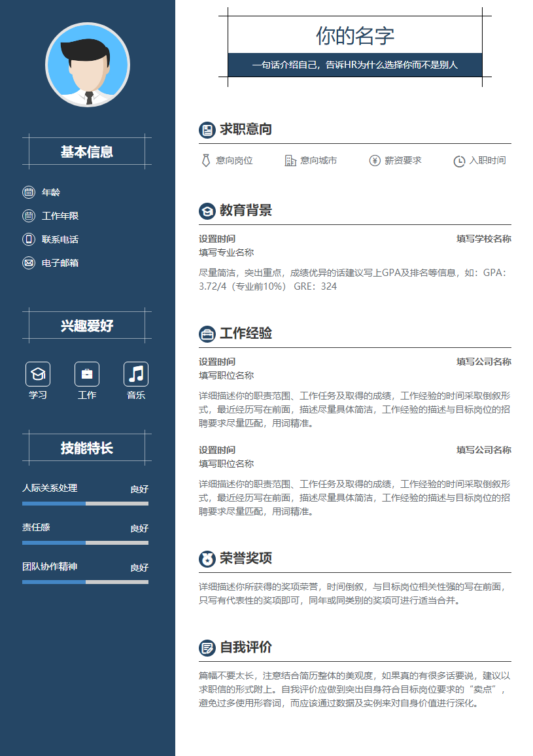Click the calendar icon next to 年龄
Screen dimensions: 533x756
29,192
